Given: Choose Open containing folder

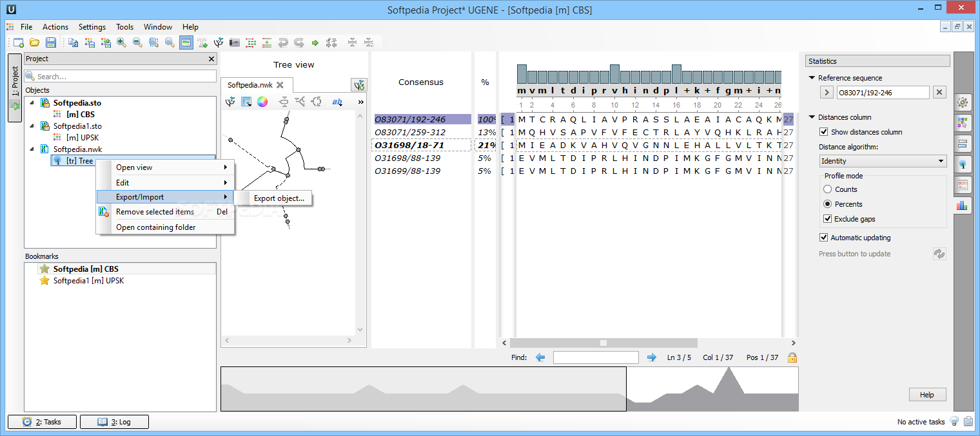Looking at the screenshot, I should click(165, 227).
